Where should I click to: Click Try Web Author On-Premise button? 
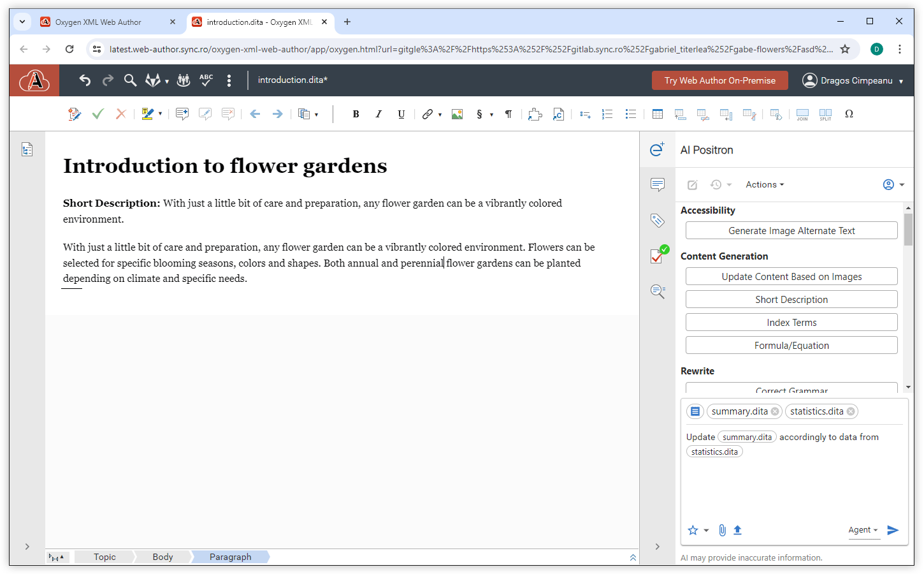[719, 80]
